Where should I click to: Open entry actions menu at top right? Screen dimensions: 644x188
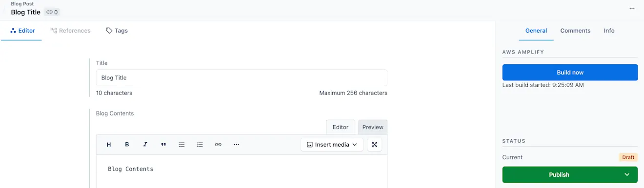(632, 8)
